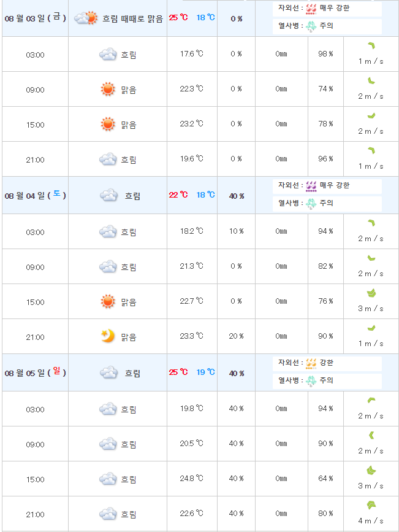Click the partly sunny icon for August 3
Viewport: 399px width, 532px height.
(86, 18)
